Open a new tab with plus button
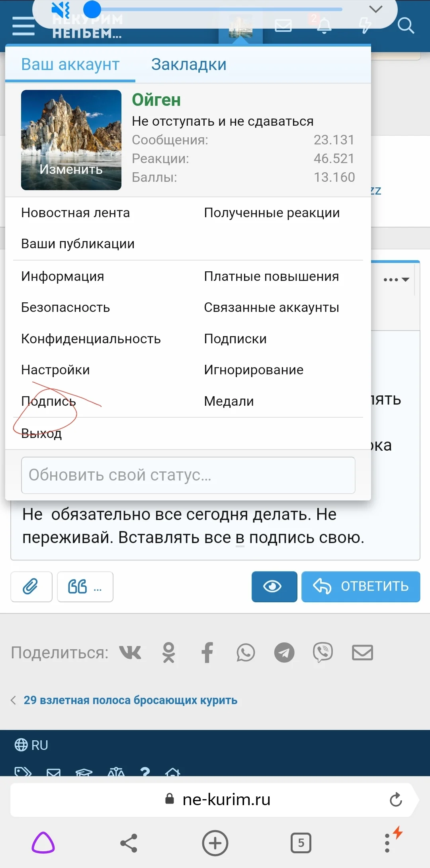This screenshot has height=868, width=430. click(215, 843)
